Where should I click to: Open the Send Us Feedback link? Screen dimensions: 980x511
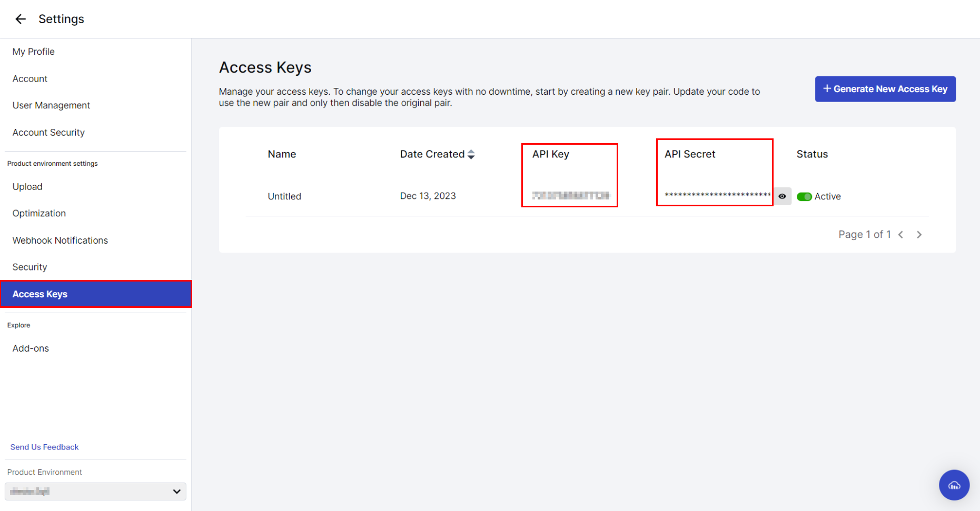click(44, 447)
